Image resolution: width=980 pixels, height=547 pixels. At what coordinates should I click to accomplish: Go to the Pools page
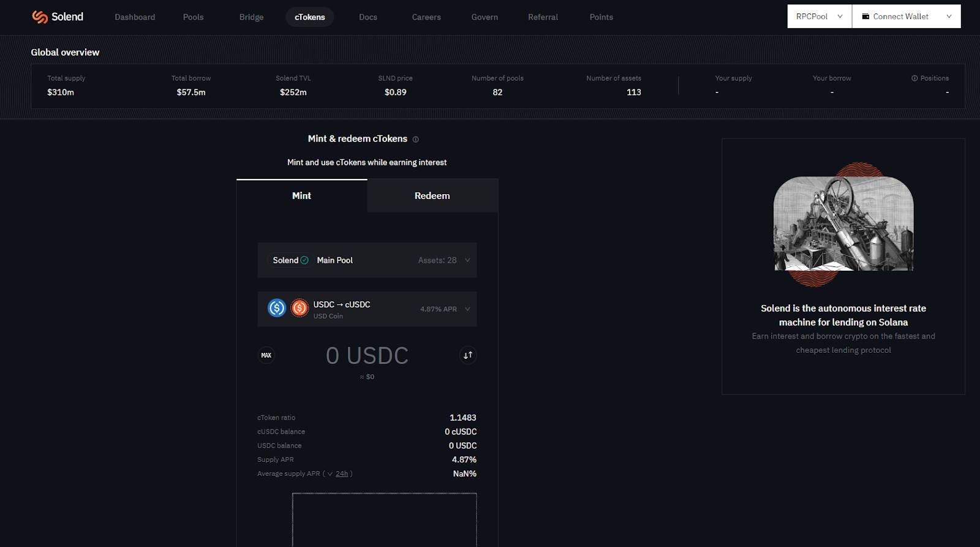(193, 17)
